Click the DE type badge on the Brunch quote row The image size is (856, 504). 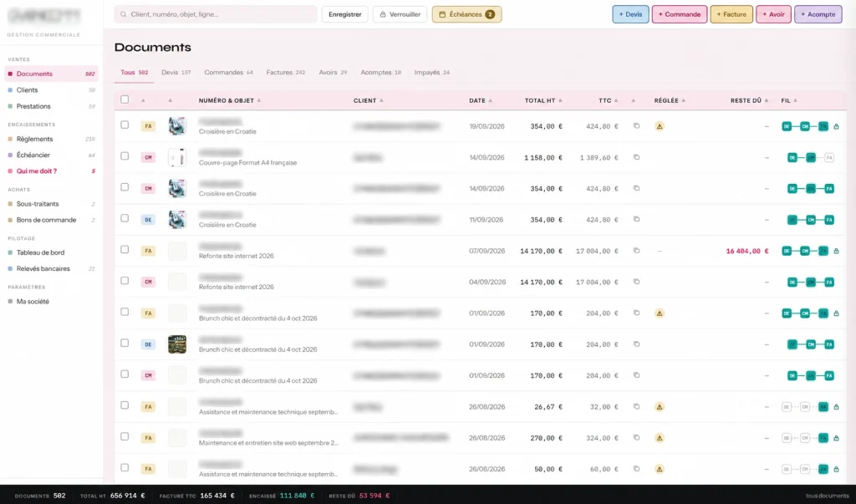(x=148, y=344)
